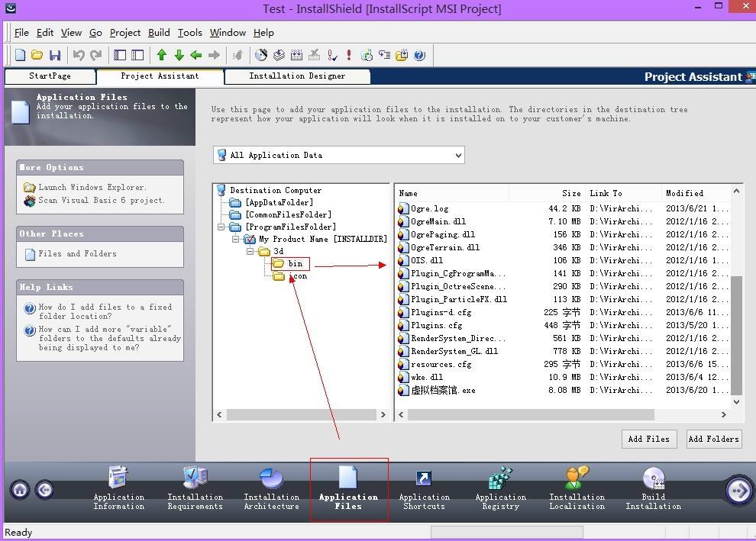Collapse the 3d folder node
The width and height of the screenshot is (756, 541).
250,251
